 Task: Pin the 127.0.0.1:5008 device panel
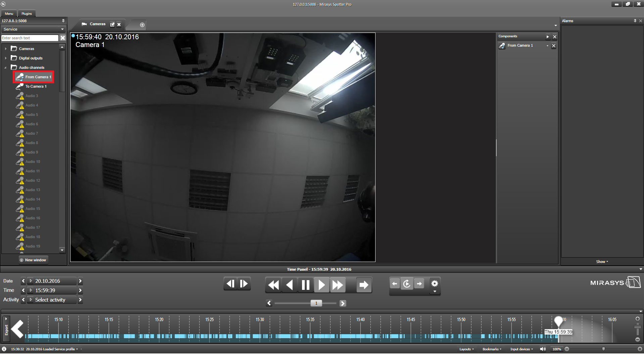tap(63, 21)
